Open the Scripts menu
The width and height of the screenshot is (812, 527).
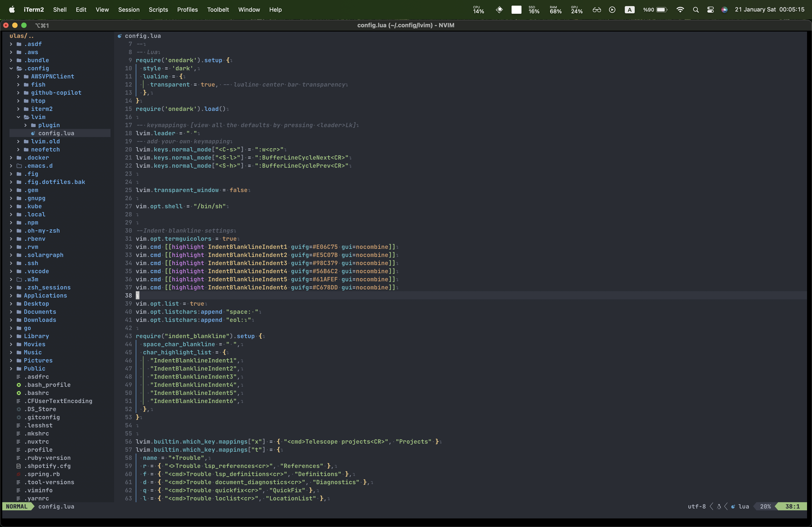click(158, 9)
